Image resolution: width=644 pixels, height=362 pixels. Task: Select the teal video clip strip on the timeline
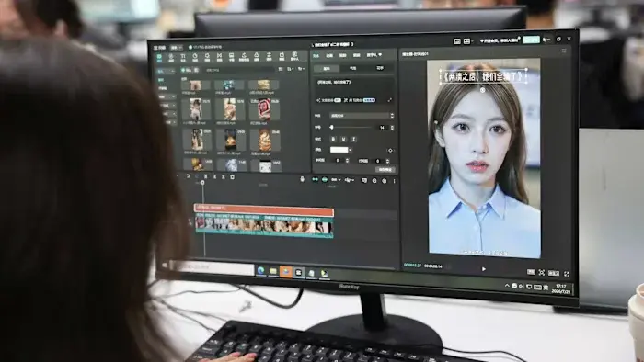point(264,225)
